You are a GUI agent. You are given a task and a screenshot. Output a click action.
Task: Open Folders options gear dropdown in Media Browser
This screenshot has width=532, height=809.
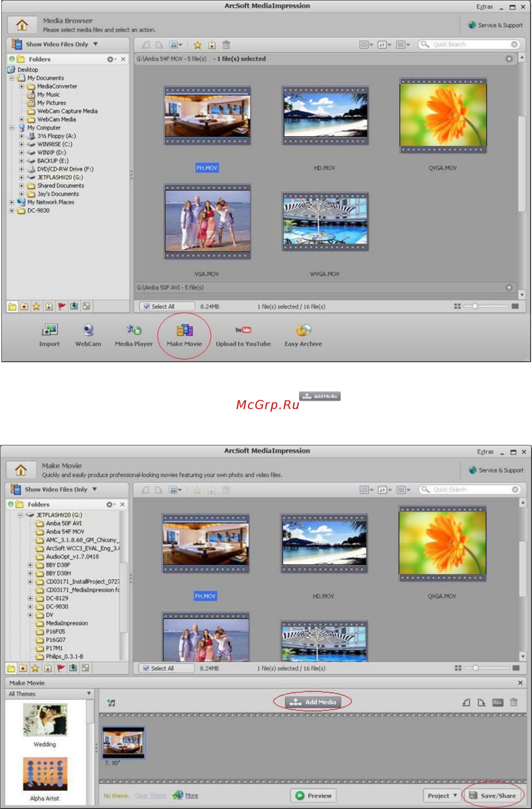[x=112, y=59]
